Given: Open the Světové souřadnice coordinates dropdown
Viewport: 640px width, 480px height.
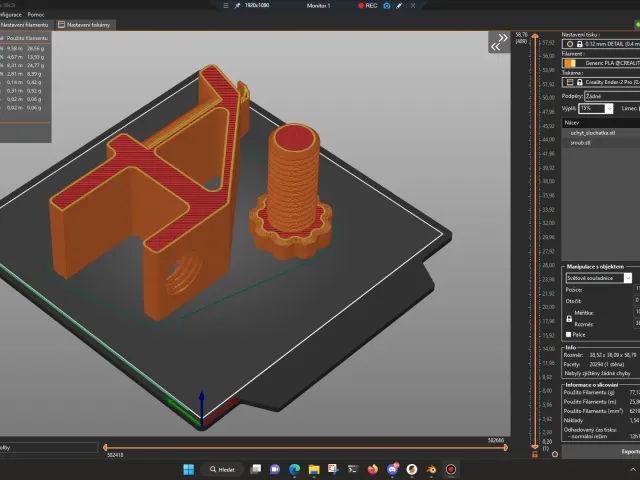Looking at the screenshot, I should (x=599, y=278).
